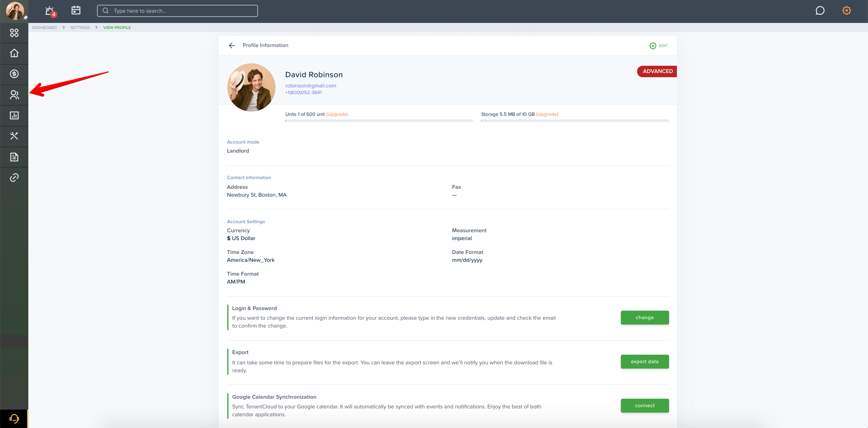The width and height of the screenshot is (868, 428).
Task: Select VIEW PROFILE breadcrumb
Action: [x=117, y=28]
